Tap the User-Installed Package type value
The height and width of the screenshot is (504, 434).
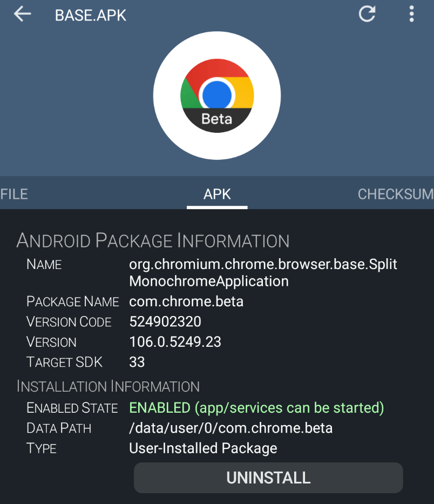tap(203, 448)
